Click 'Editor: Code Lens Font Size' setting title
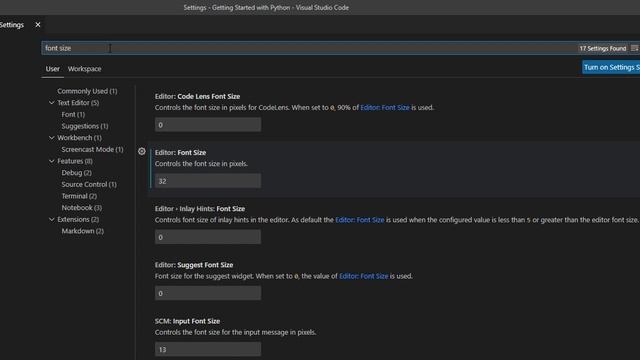This screenshot has width=640, height=360. 198,97
